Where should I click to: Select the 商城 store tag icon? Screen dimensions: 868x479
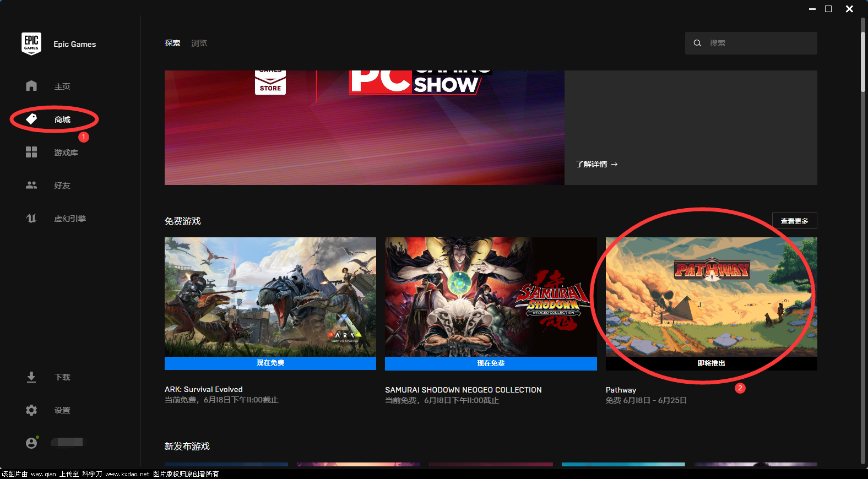coord(31,119)
